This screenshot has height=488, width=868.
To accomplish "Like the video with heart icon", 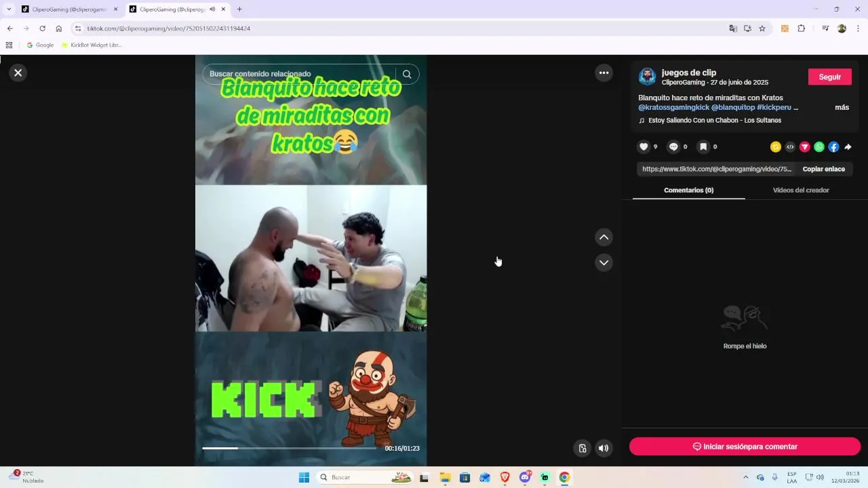I will tap(644, 146).
